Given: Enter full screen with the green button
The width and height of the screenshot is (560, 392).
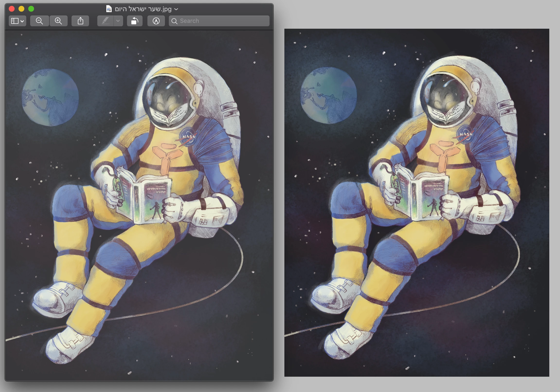Looking at the screenshot, I should 31,9.
